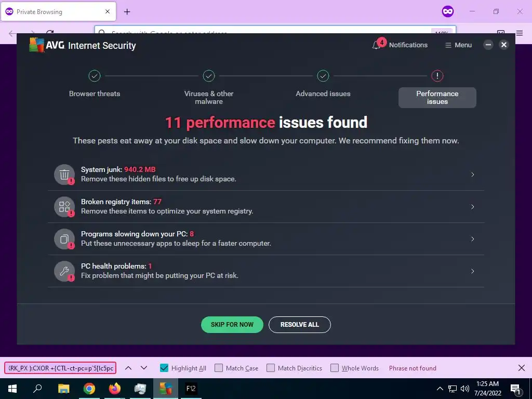Viewport: 532px width, 399px height.
Task: Open the Windows Action Center notifications
Action: [x=516, y=389]
